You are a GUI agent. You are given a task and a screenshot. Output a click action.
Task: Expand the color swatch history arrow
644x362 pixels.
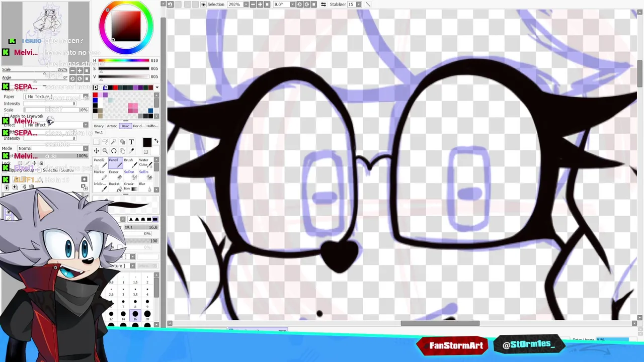pyautogui.click(x=157, y=87)
